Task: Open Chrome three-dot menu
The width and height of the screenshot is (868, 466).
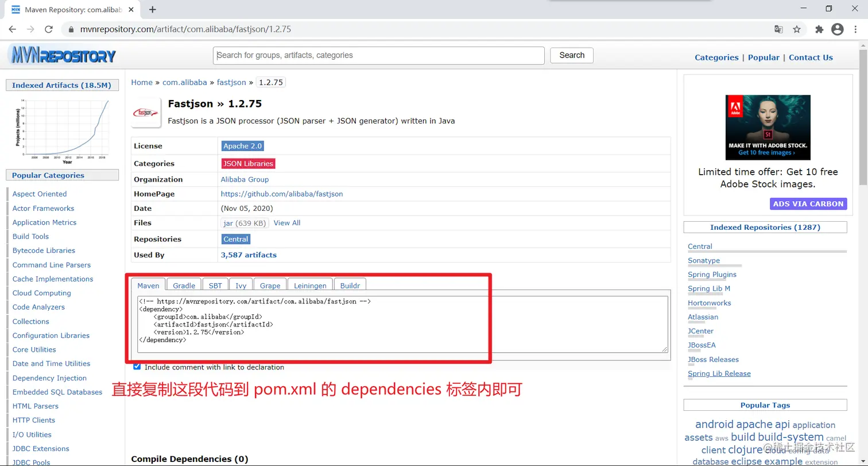Action: 855,29
